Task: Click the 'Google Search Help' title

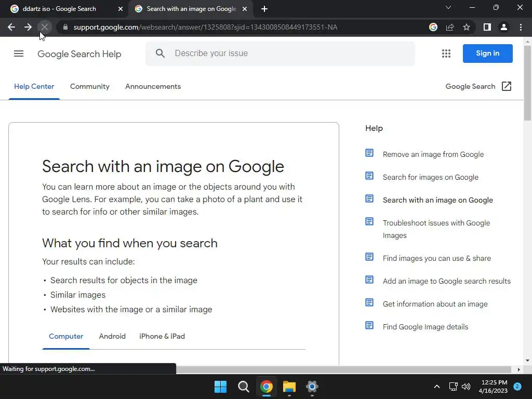Action: (79, 54)
